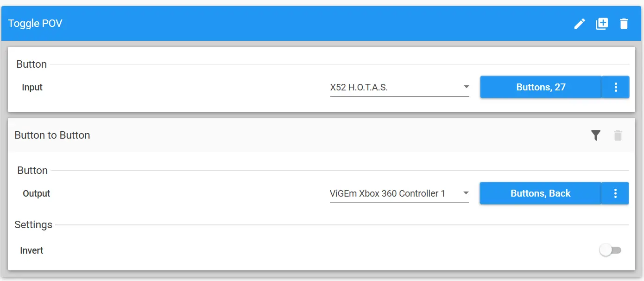Click trash icon in Button to Button header

618,135
